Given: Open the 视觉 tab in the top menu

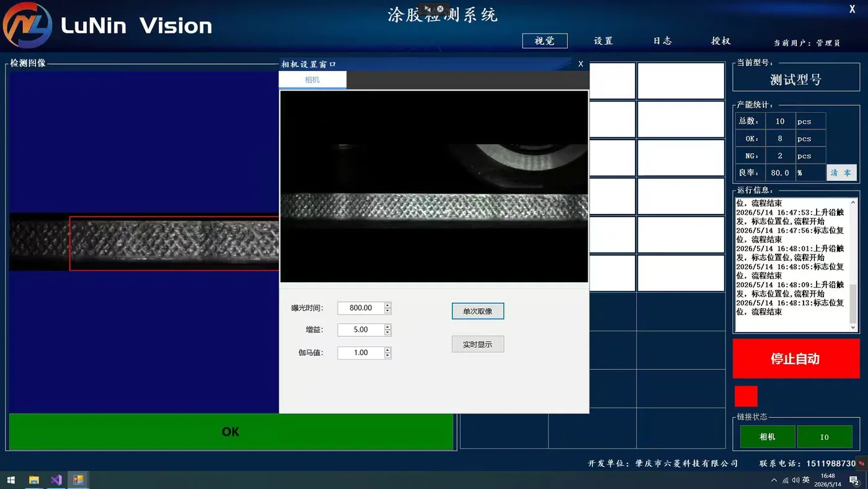Looking at the screenshot, I should [x=544, y=41].
